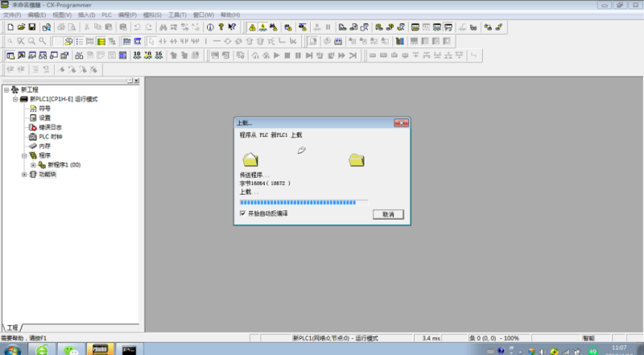The height and width of the screenshot is (355, 644).
Task: Select the New Contact ladder tool
Action: (163, 41)
